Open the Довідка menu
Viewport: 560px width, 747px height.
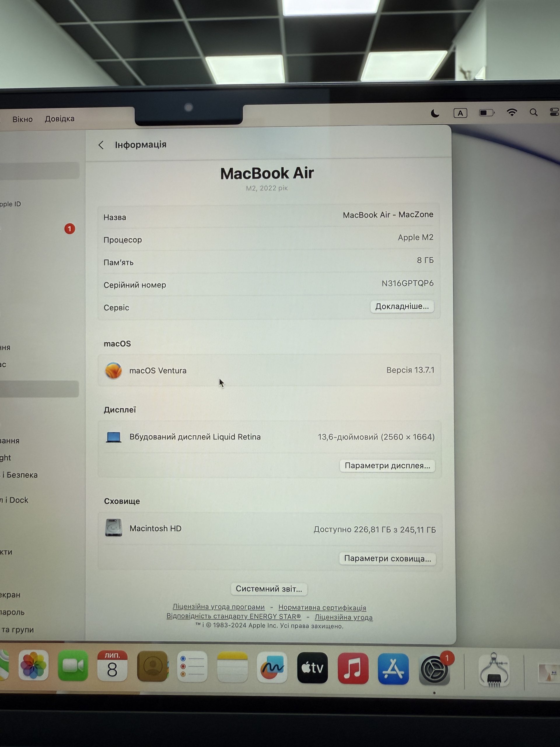(x=60, y=119)
